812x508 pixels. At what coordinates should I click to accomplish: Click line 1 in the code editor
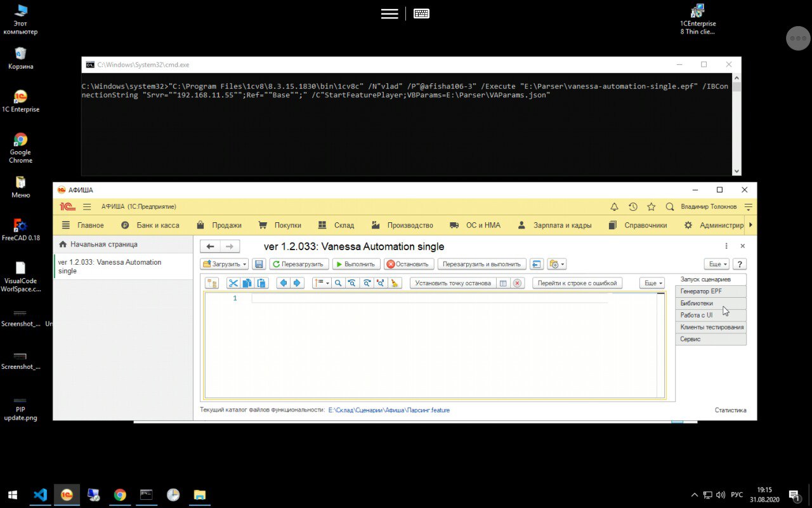coord(429,298)
